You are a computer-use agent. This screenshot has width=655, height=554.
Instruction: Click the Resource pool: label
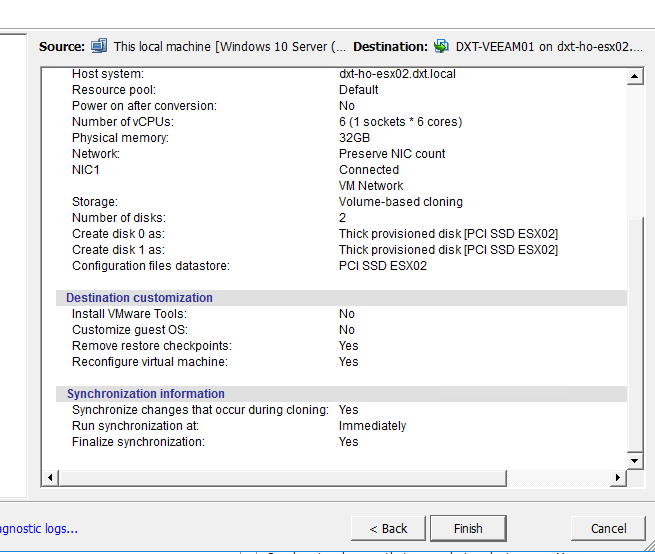tap(114, 90)
